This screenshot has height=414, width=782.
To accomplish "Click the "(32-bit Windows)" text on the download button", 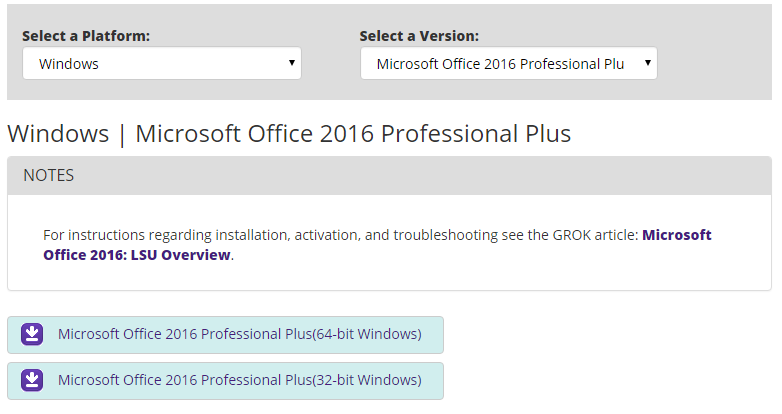I will (x=367, y=380).
